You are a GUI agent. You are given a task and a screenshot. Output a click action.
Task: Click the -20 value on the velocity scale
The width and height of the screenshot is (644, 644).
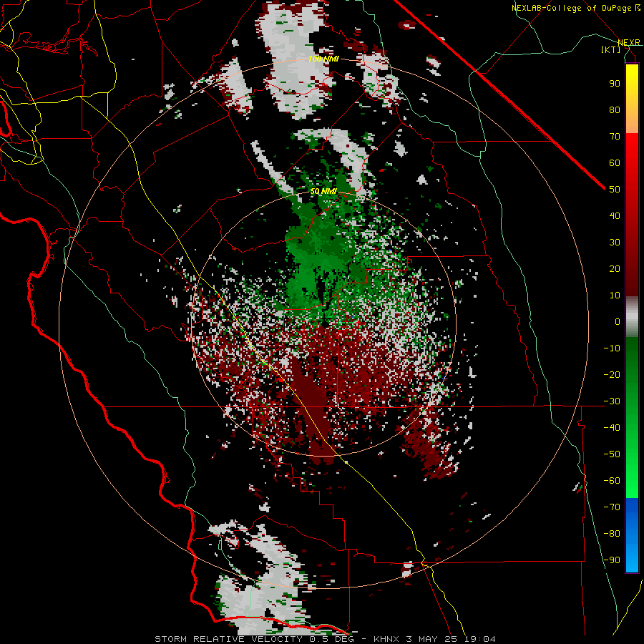(612, 375)
